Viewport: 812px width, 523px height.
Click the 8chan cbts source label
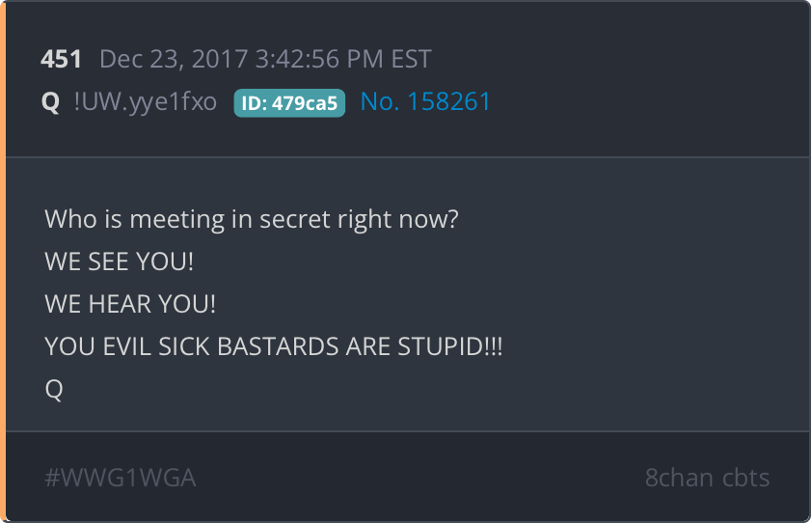click(707, 478)
